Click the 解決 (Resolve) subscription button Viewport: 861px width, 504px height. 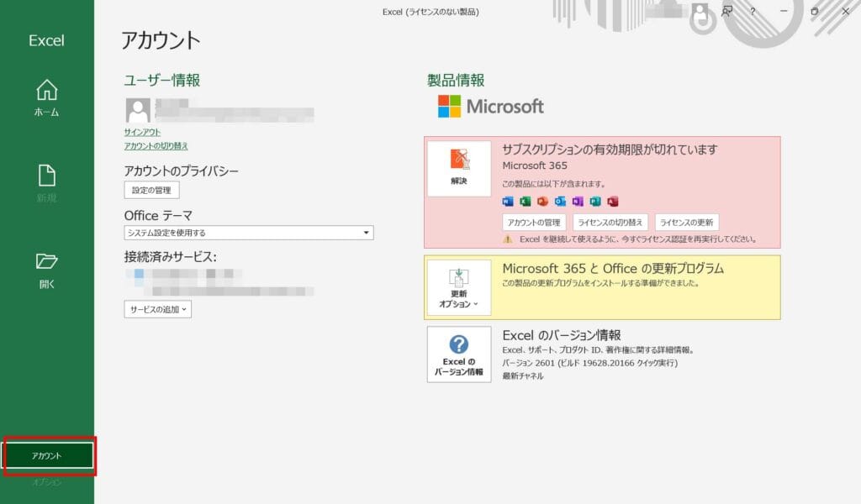tap(459, 168)
